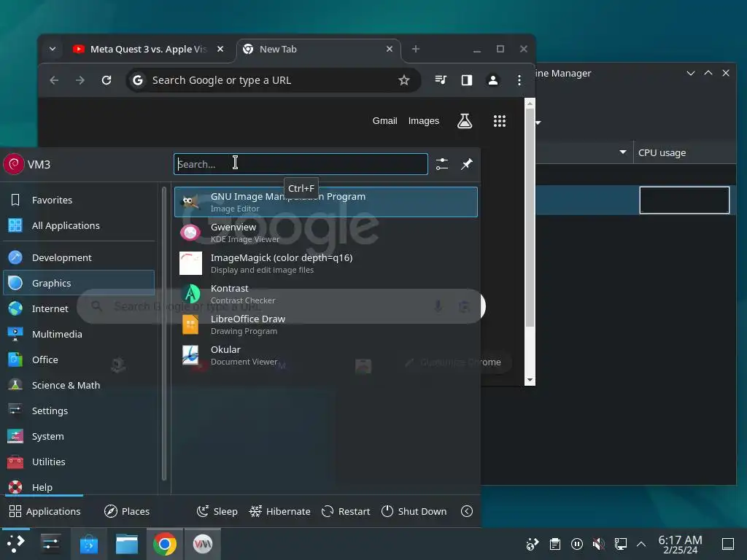This screenshot has width=747, height=560.
Task: Open the Science & Math category
Action: (x=79, y=385)
